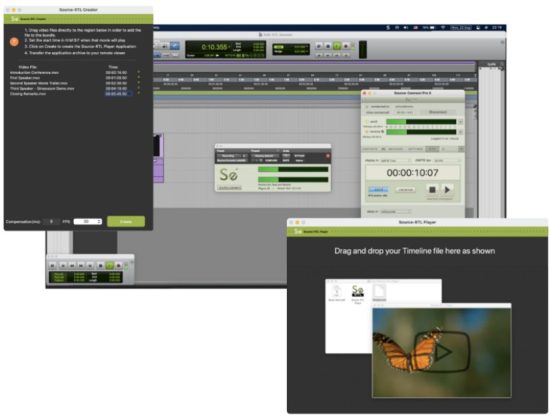This screenshot has height=415, width=550.
Task: Remove Second Speaker Movie Trailer.mov using its row icon
Action: (139, 83)
